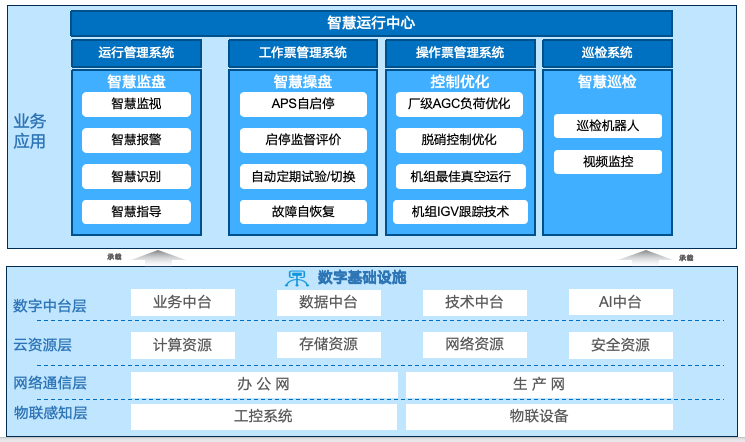Choose the 工控系统 box
The width and height of the screenshot is (745, 442).
click(x=264, y=417)
